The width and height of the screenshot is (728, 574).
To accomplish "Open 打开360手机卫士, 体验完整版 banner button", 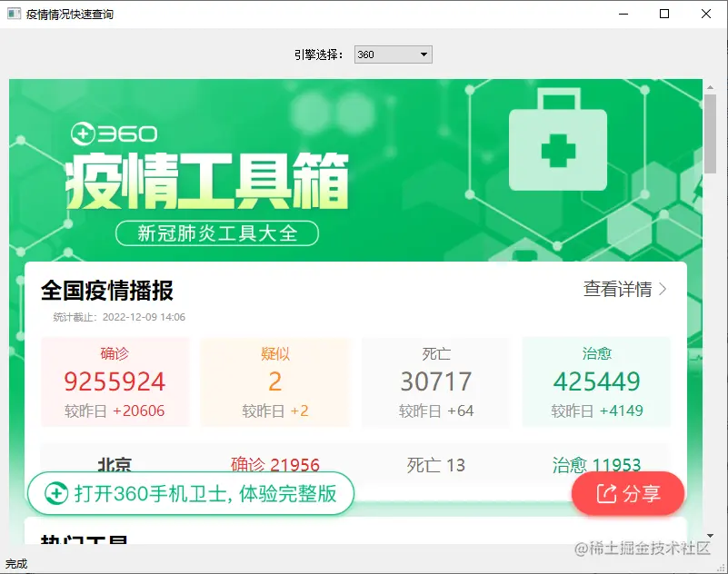I will click(x=191, y=493).
